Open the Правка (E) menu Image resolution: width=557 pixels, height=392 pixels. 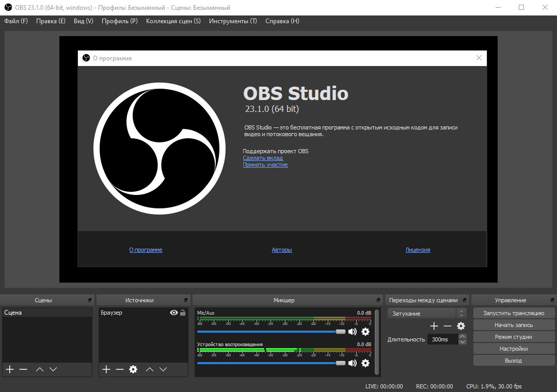pos(51,21)
